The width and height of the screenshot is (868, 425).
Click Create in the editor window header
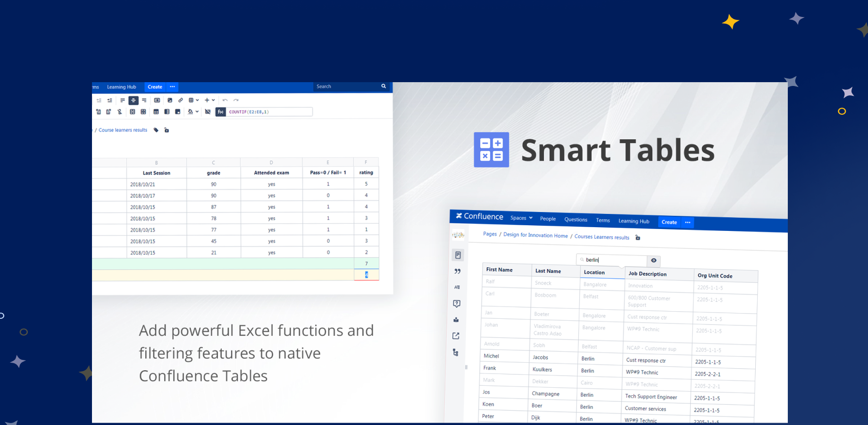tap(155, 87)
